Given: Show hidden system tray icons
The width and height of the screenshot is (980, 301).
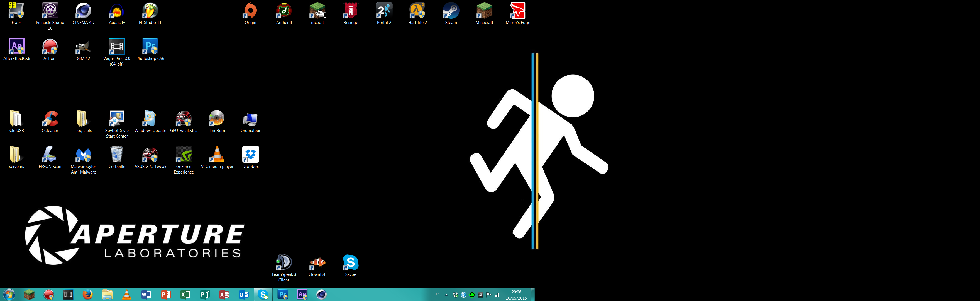Looking at the screenshot, I should pos(446,295).
